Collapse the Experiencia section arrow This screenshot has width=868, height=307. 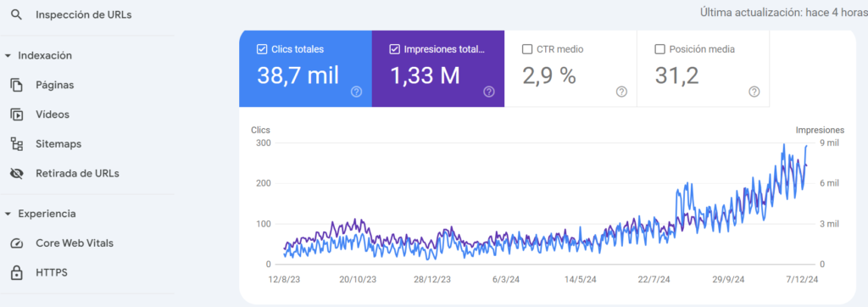8,214
